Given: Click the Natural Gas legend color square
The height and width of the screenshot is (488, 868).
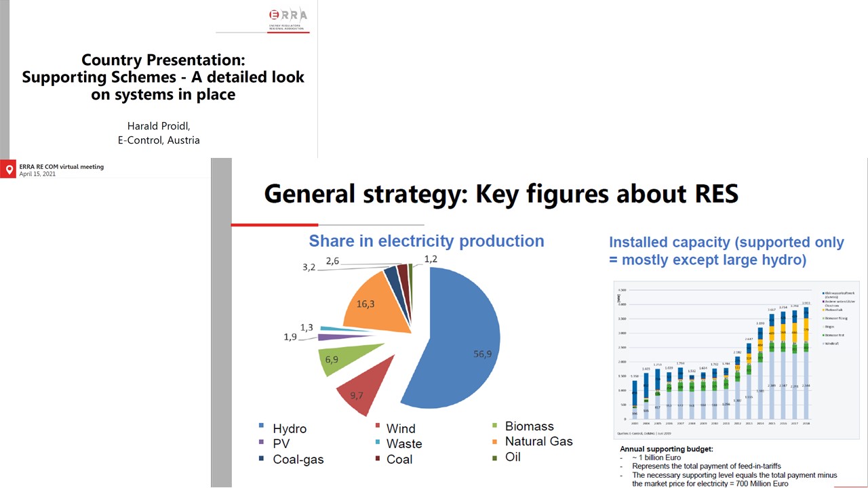Looking at the screenshot, I should coord(494,441).
